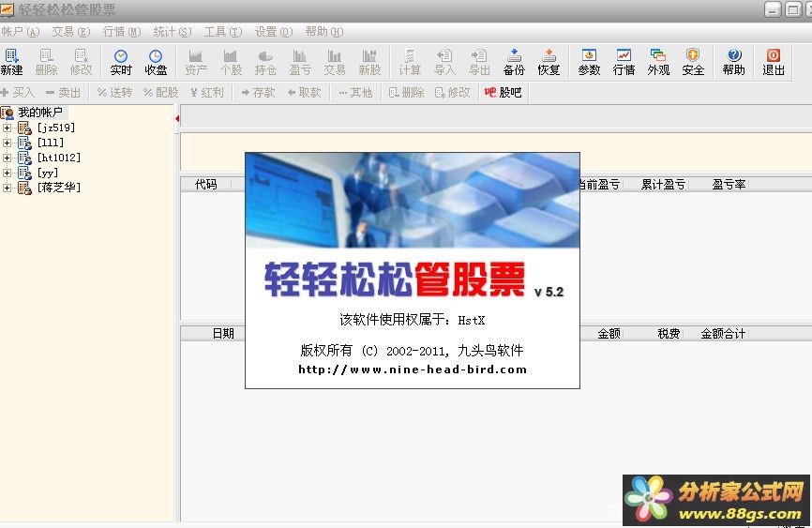Viewport: 812px width, 528px height.
Task: Select the [ht1012] account
Action: coord(58,158)
